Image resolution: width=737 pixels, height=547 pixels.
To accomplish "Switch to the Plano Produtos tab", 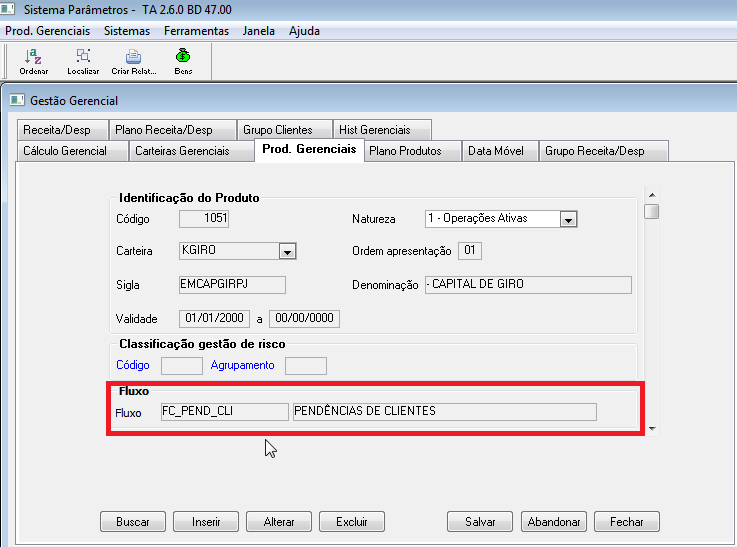I will [x=412, y=151].
